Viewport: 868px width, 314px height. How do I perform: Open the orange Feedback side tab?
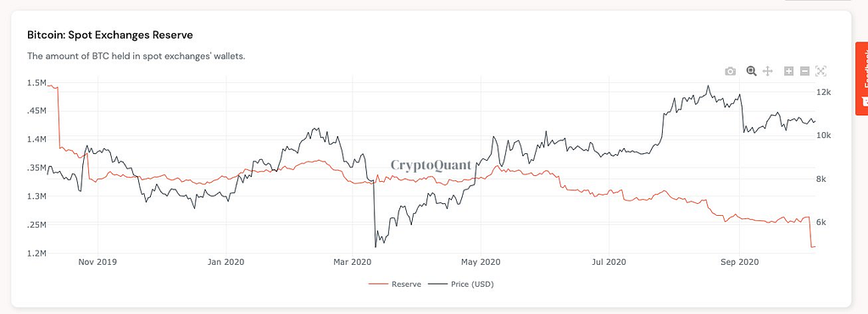click(862, 79)
